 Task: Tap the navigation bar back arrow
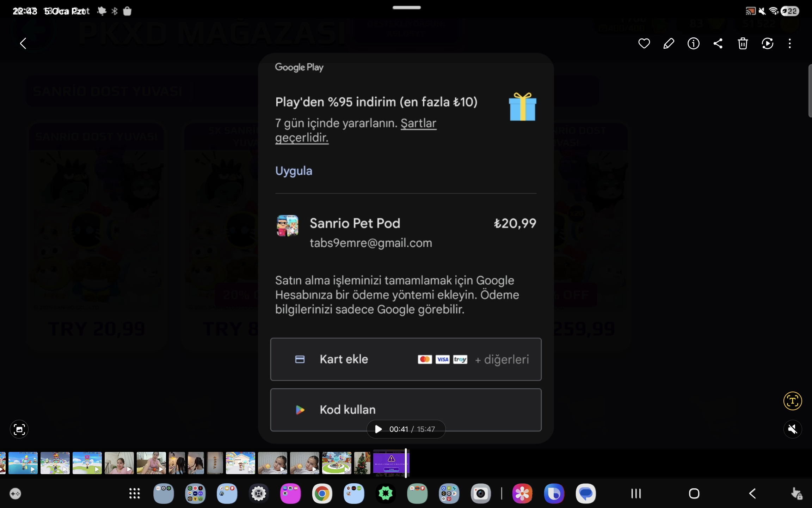point(752,494)
